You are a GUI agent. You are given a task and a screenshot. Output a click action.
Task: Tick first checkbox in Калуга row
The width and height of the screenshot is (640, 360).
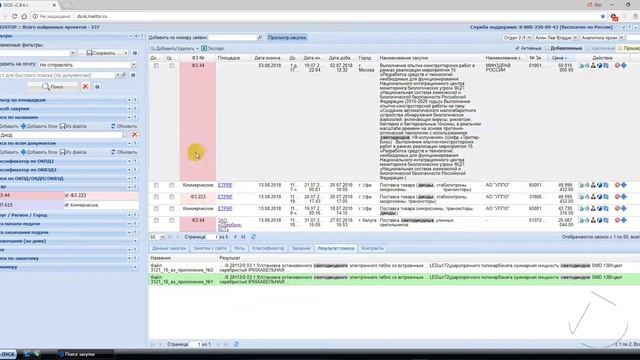click(156, 220)
